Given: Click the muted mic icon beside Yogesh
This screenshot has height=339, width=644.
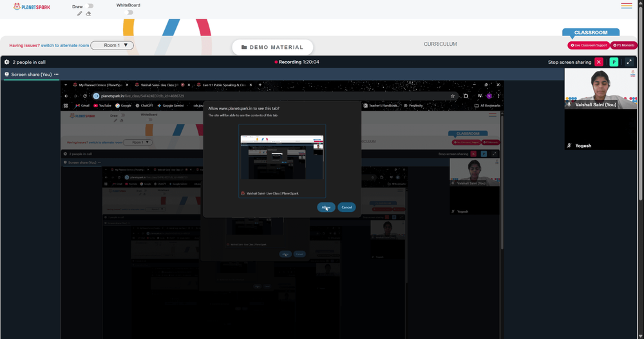Looking at the screenshot, I should tap(569, 146).
